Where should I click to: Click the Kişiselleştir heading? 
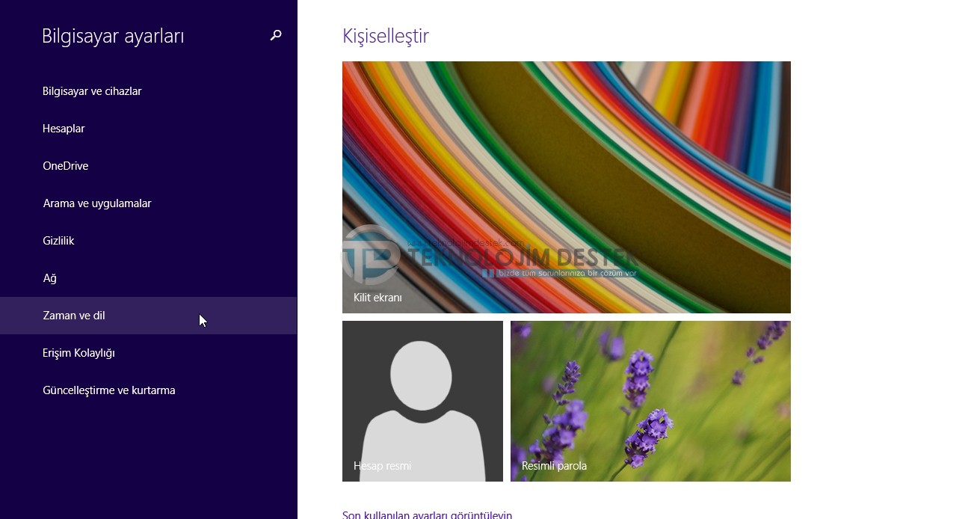386,36
